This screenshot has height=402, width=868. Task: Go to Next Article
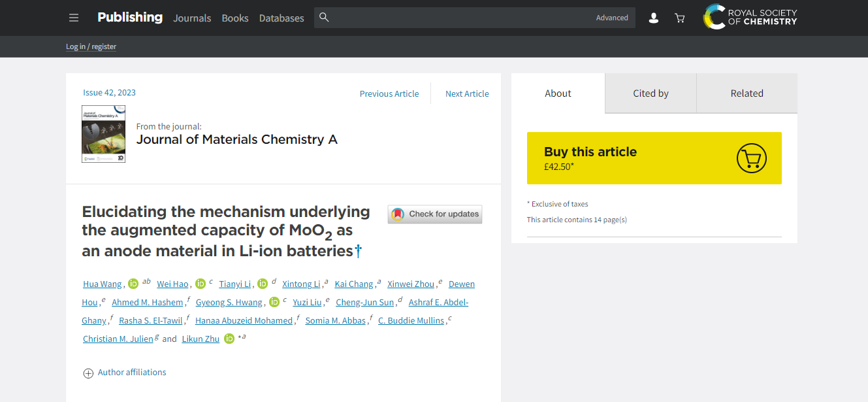(467, 93)
